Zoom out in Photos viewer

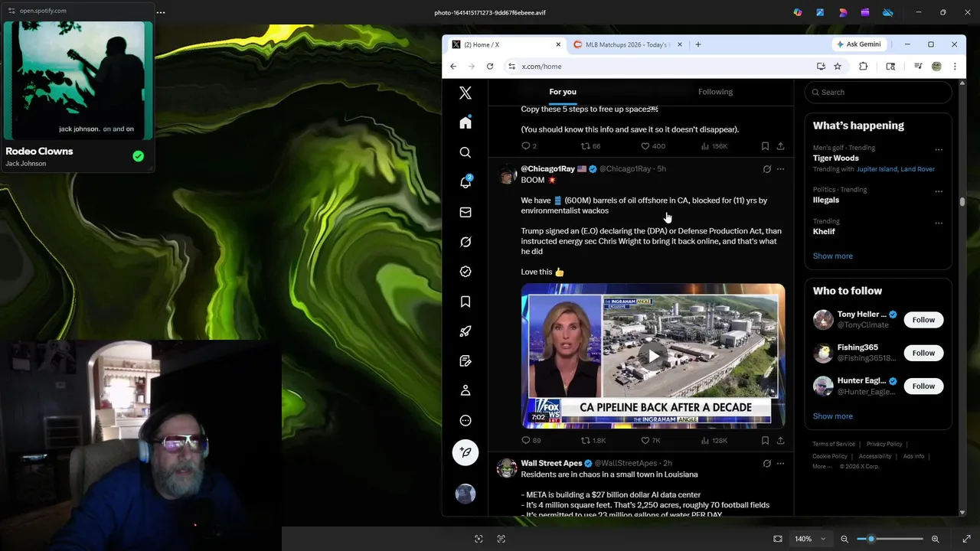(844, 539)
